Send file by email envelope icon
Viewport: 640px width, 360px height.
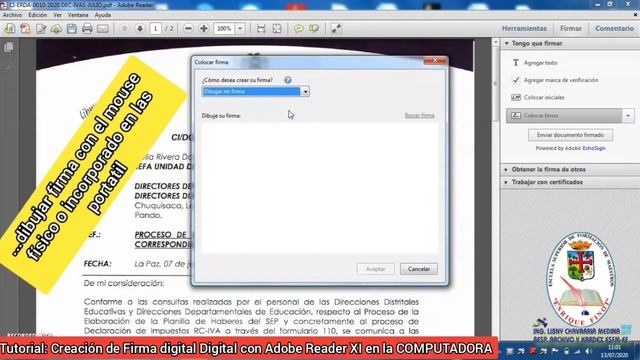pyautogui.click(x=103, y=29)
